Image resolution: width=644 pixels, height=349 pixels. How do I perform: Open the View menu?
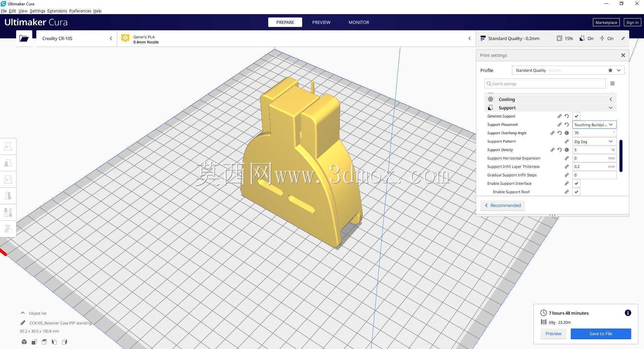pos(23,11)
